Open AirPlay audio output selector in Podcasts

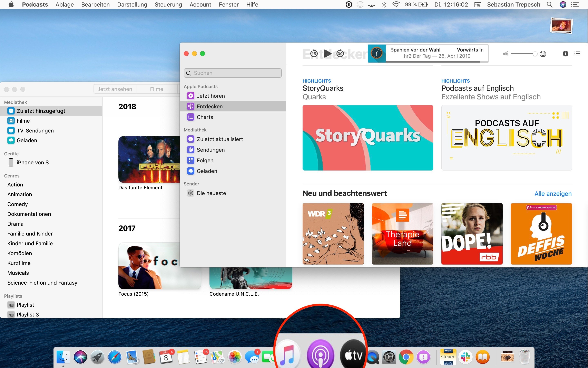tap(543, 54)
